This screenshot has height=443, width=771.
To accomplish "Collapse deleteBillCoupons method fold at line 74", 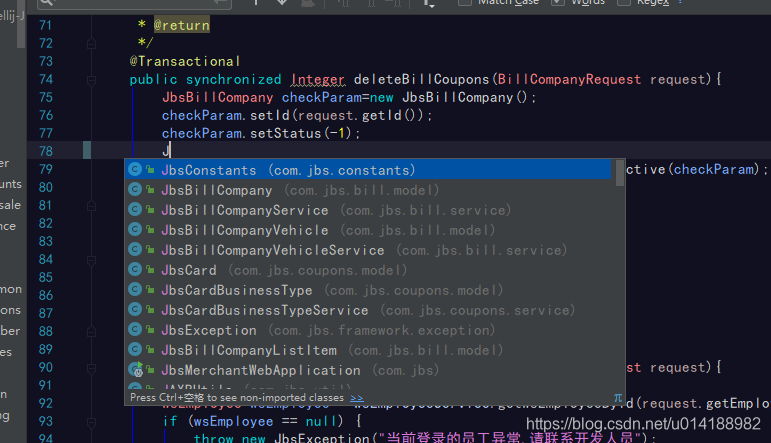I will tap(91, 80).
